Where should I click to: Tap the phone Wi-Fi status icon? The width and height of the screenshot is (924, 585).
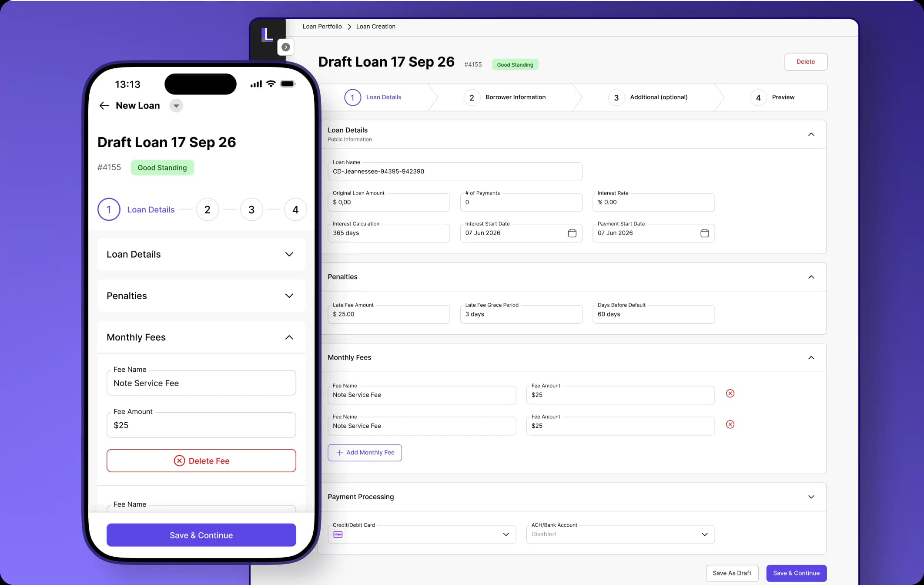(271, 84)
